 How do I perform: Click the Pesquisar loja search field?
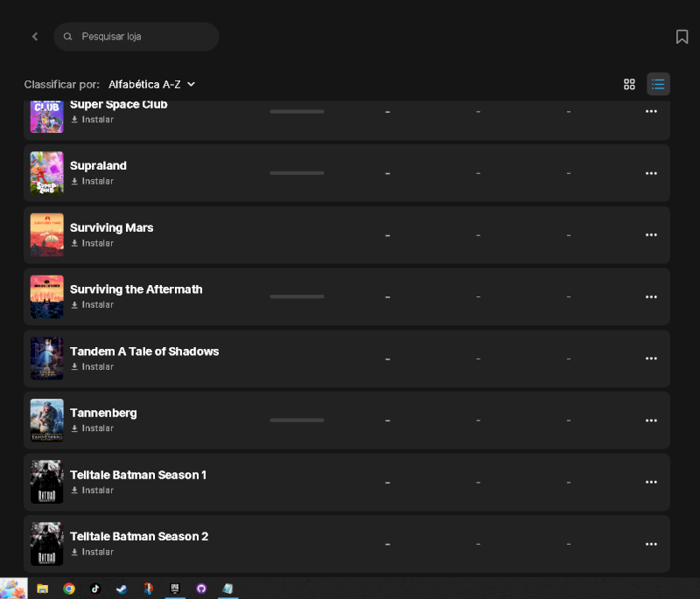[x=136, y=37]
